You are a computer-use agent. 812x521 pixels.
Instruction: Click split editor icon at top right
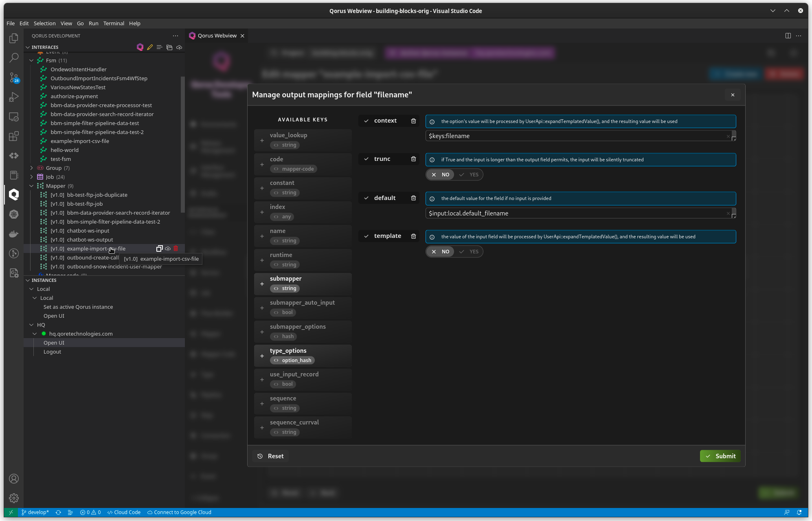(x=788, y=36)
